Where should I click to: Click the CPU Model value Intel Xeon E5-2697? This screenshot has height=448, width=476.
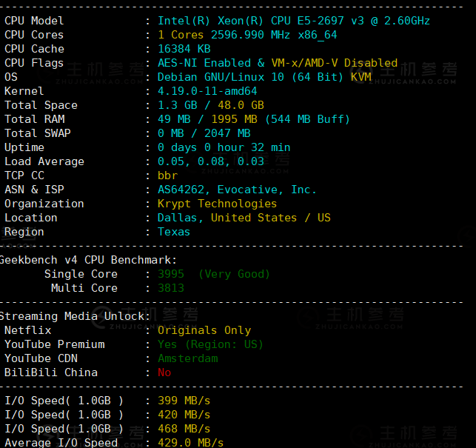click(294, 21)
